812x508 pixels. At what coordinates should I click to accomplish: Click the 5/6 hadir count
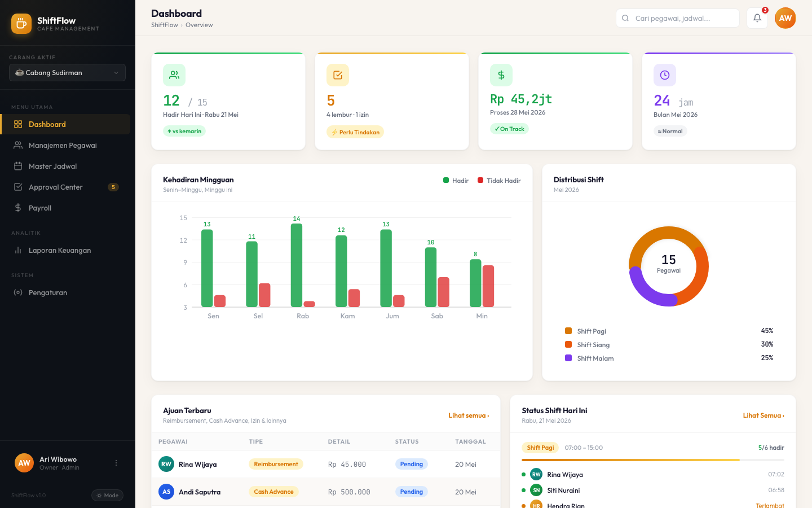point(771,448)
